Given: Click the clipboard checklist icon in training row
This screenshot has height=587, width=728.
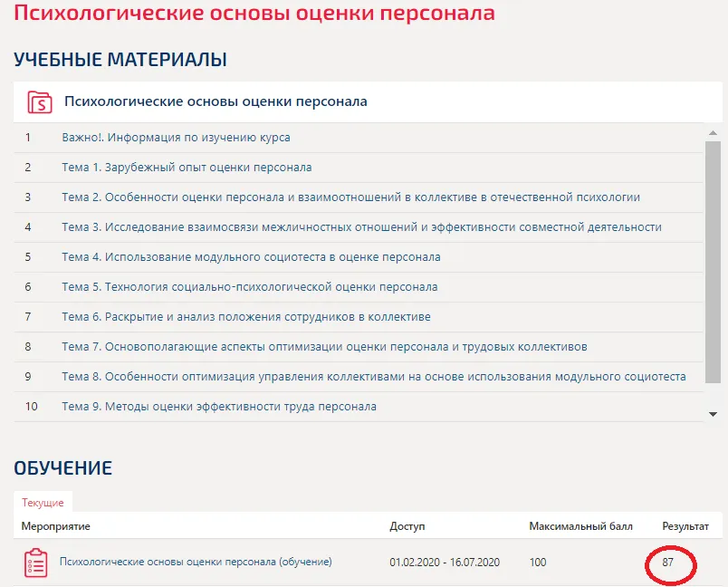Looking at the screenshot, I should (x=35, y=563).
